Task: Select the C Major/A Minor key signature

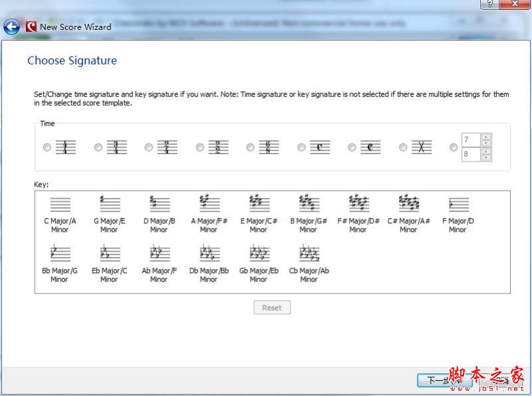Action: [x=60, y=215]
